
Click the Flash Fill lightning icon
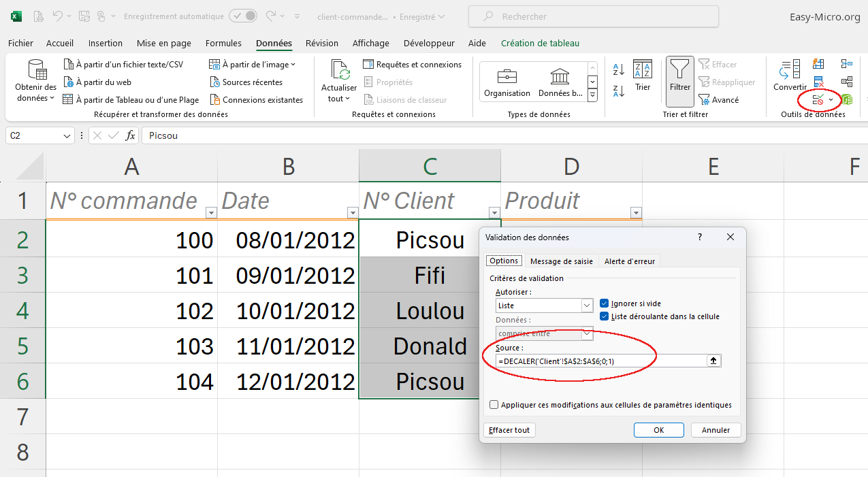click(819, 65)
